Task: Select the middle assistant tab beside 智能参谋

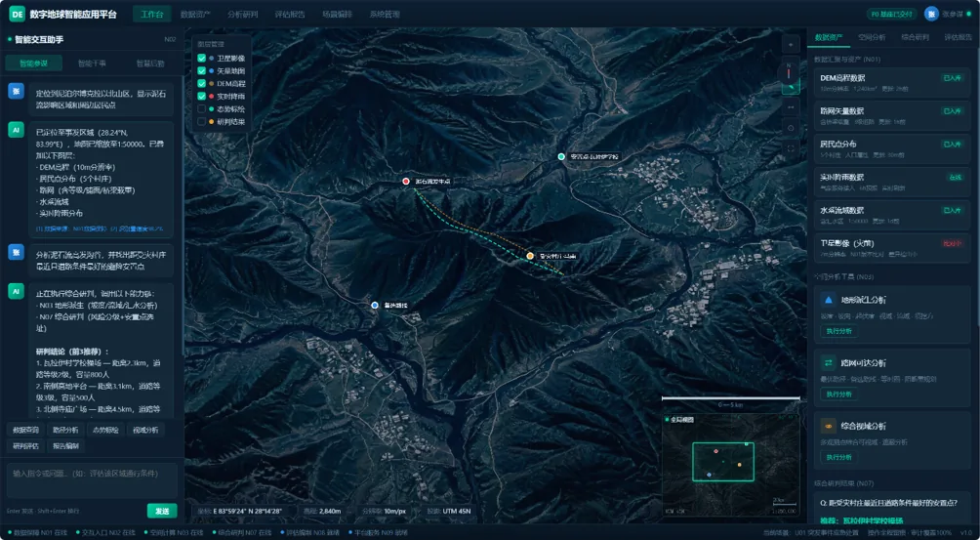Action: tap(92, 63)
